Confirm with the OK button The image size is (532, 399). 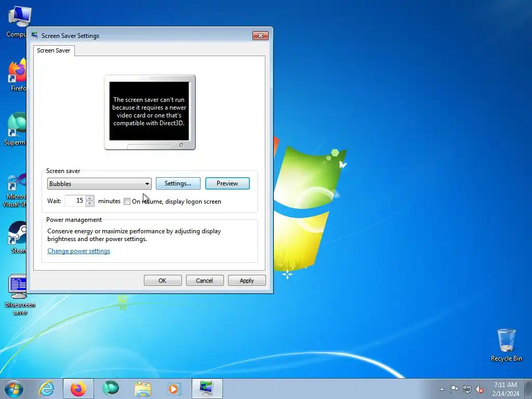[163, 280]
